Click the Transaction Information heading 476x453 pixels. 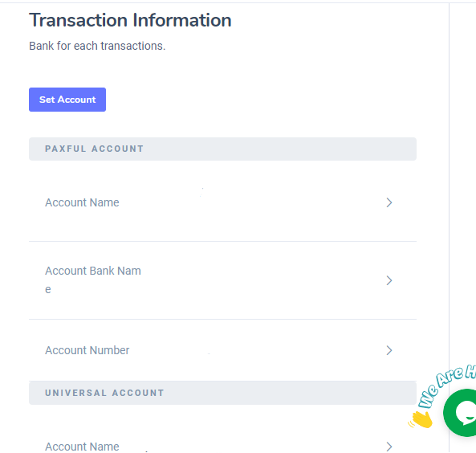click(130, 20)
